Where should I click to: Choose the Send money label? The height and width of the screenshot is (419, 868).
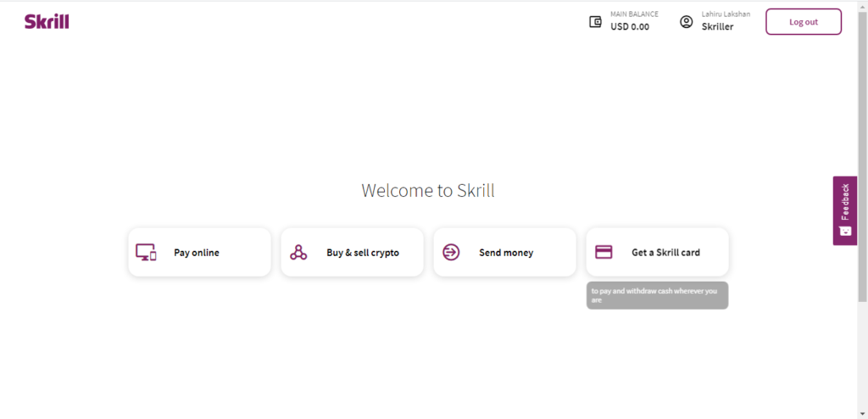[x=506, y=253]
